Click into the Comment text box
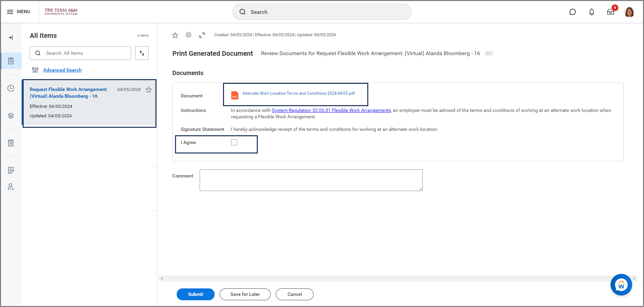The height and width of the screenshot is (307, 644). pyautogui.click(x=311, y=180)
